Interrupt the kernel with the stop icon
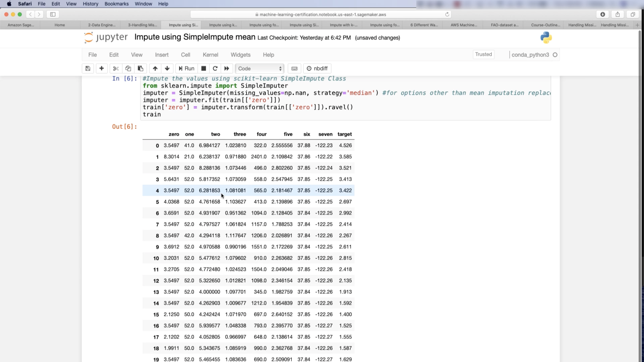Viewport: 644px width, 362px height. (x=203, y=68)
